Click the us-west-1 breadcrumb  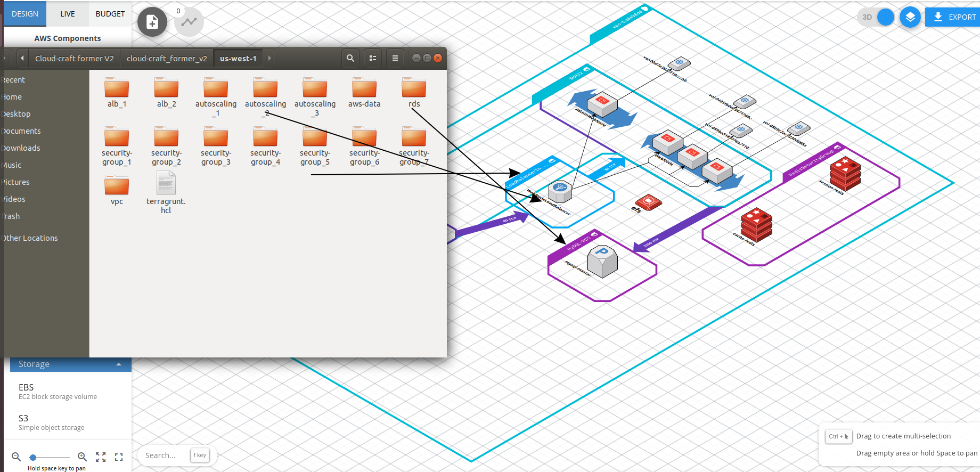click(x=238, y=58)
